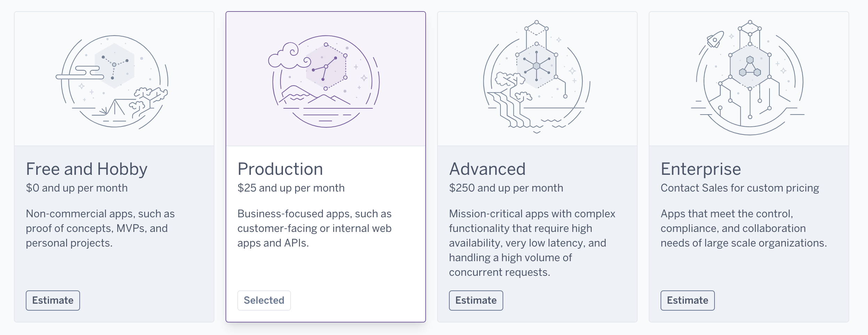Select the Free and Hobby heading
This screenshot has height=335, width=868.
[x=87, y=169]
